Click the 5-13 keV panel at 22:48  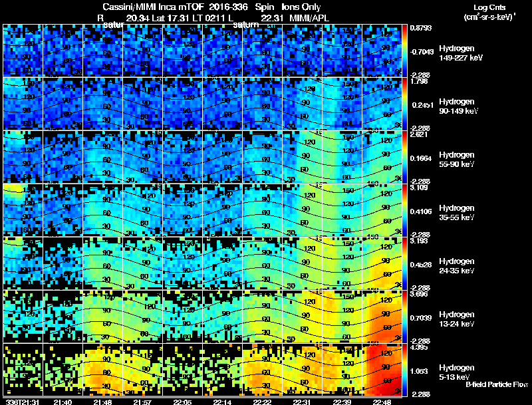coord(382,370)
